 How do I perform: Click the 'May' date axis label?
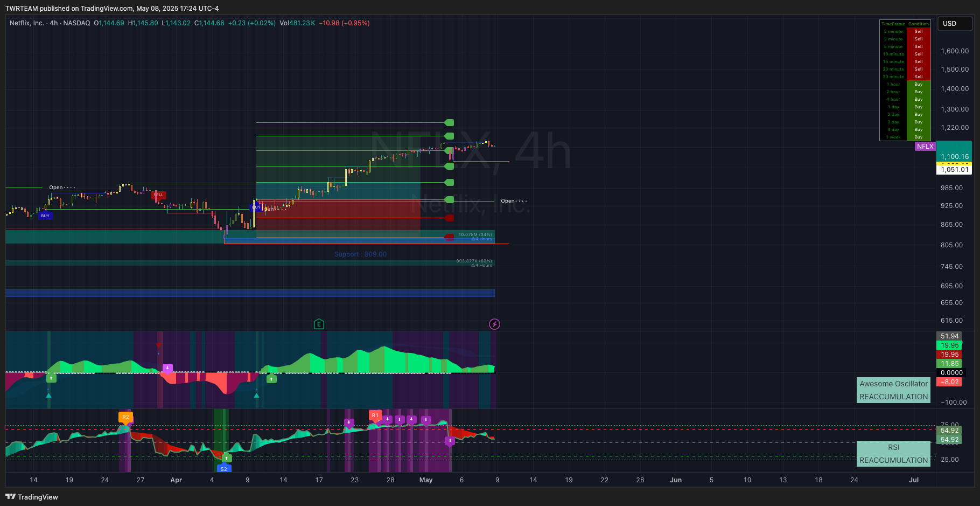click(426, 480)
